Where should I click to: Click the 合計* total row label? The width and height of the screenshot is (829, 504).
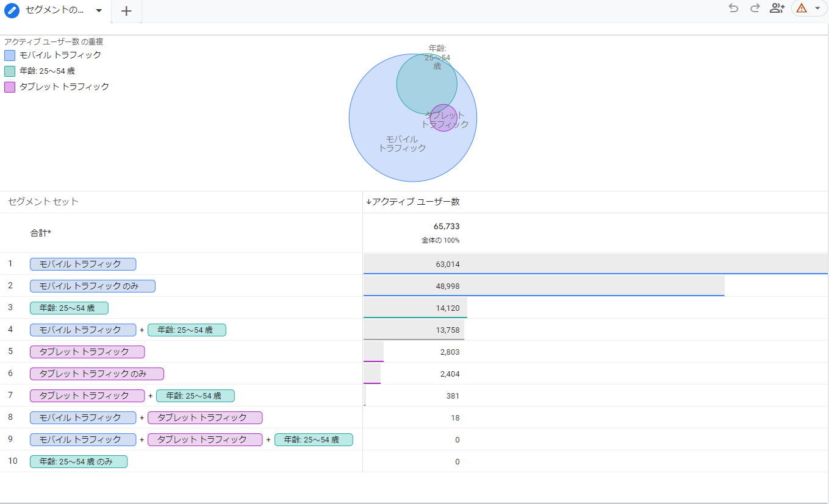(x=41, y=233)
